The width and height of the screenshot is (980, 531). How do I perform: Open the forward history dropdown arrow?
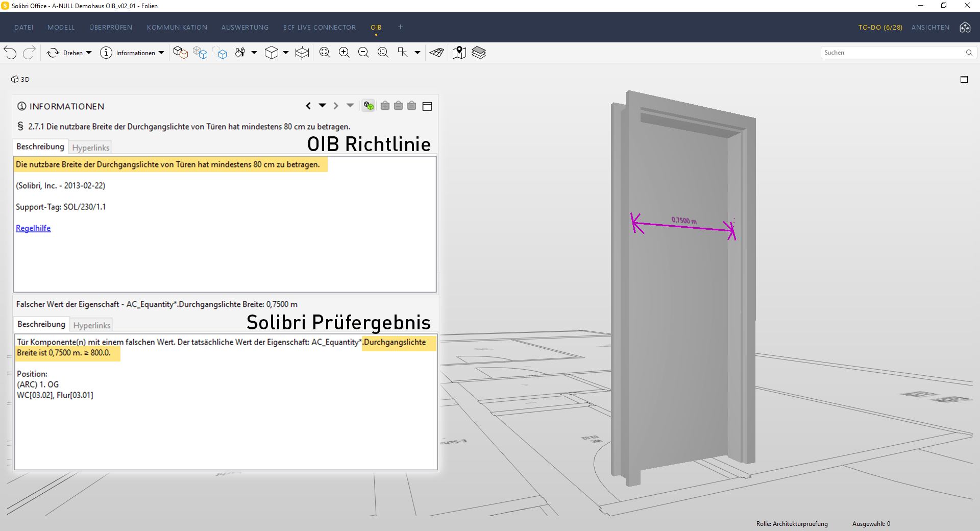pos(350,106)
